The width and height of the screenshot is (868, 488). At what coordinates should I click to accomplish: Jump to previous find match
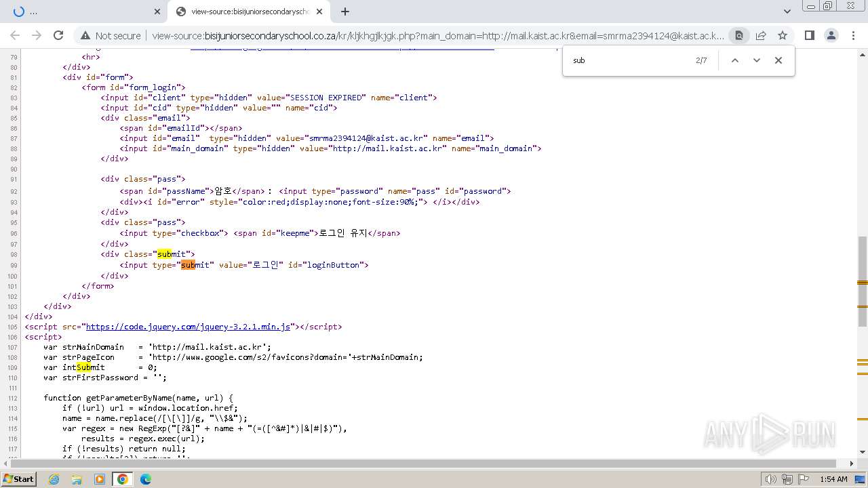(734, 60)
